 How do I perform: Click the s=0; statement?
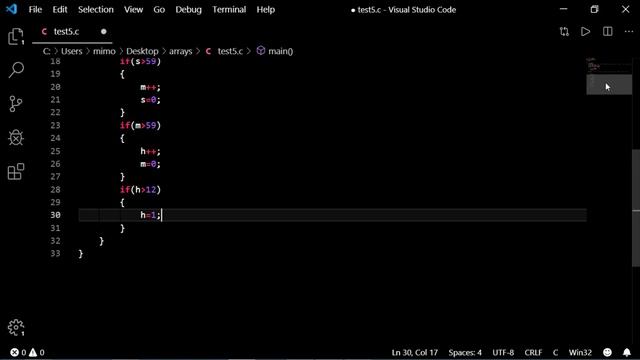point(151,100)
